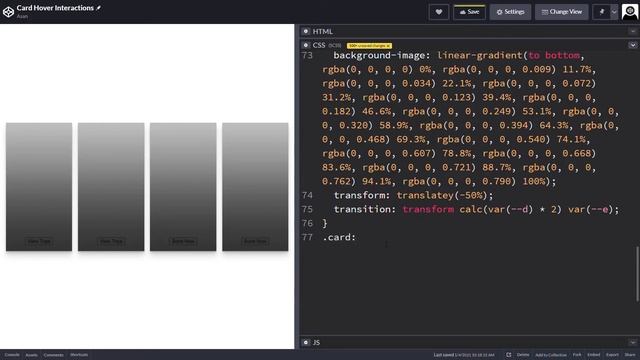Image resolution: width=640 pixels, height=360 pixels.
Task: Click Export in the footer bar
Action: coord(612,355)
